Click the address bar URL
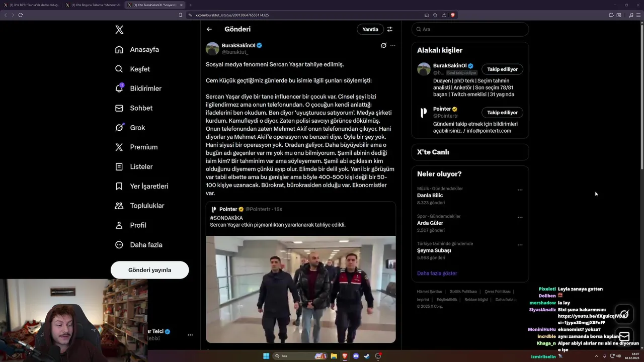The image size is (644, 362). tap(232, 15)
